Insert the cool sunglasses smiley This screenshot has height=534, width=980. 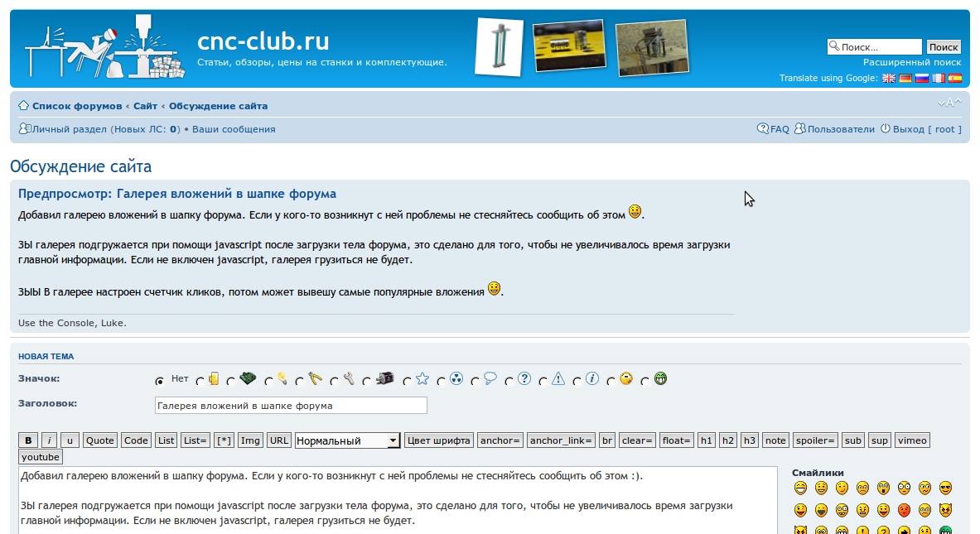pyautogui.click(x=946, y=488)
